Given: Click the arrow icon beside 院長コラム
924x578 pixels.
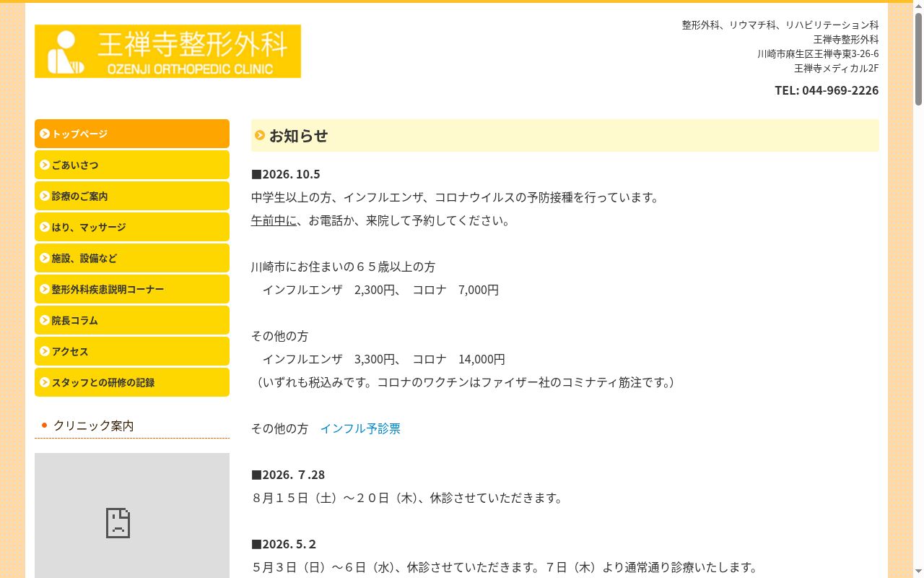Looking at the screenshot, I should click(x=45, y=320).
